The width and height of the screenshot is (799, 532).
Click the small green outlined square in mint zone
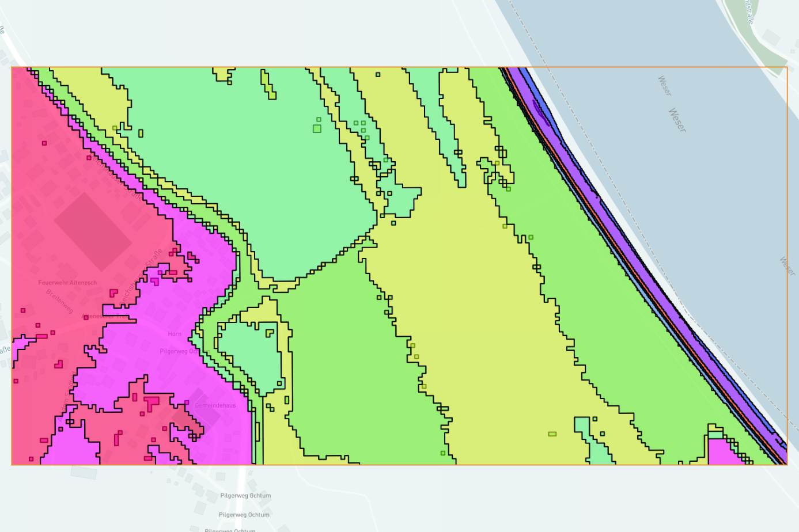[317, 128]
